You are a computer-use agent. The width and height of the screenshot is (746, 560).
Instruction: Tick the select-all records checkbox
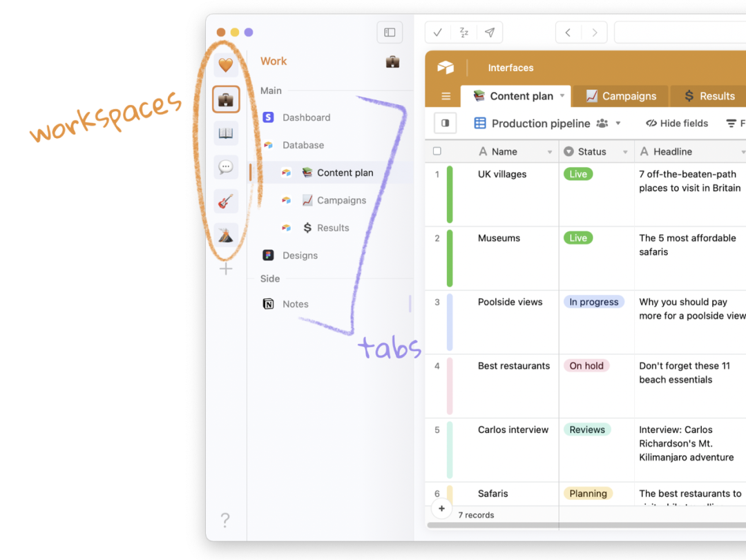(437, 151)
